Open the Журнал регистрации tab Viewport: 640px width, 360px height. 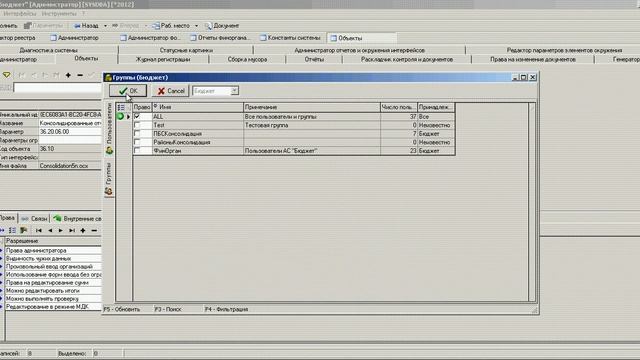click(x=163, y=60)
